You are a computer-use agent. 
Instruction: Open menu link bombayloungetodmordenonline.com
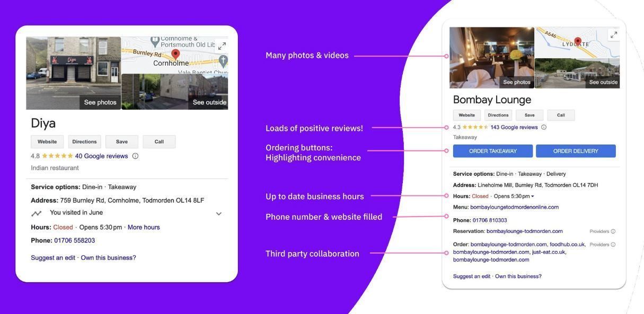[515, 207]
